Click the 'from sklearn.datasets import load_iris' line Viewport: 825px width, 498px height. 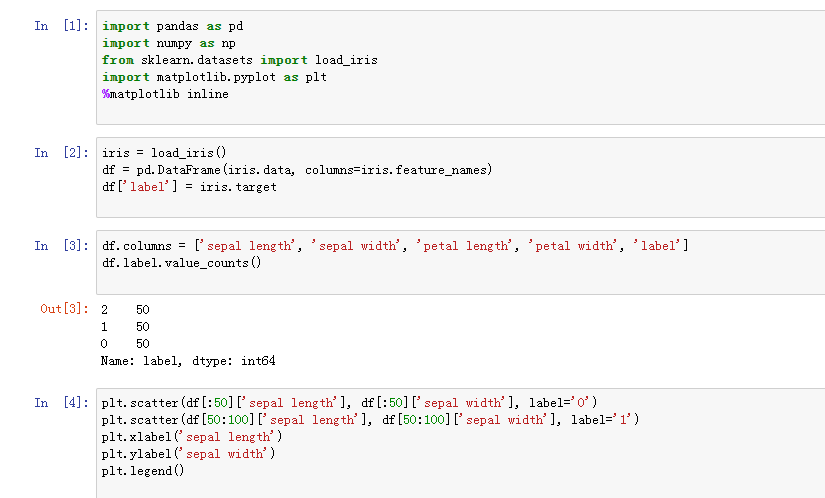[x=240, y=60]
